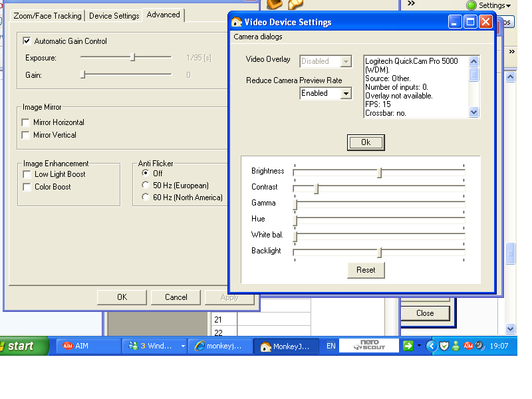
Task: Collapse the hidden tray icons chevron
Action: point(432,345)
